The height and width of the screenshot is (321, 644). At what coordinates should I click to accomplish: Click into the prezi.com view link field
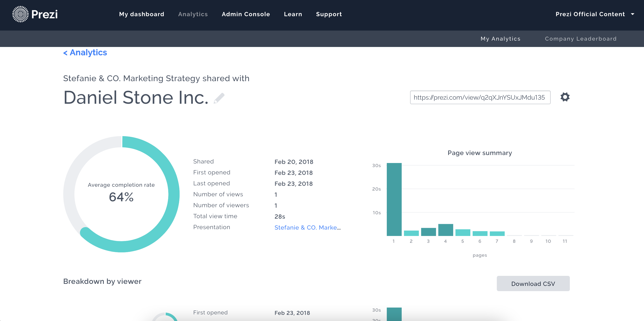click(x=480, y=97)
